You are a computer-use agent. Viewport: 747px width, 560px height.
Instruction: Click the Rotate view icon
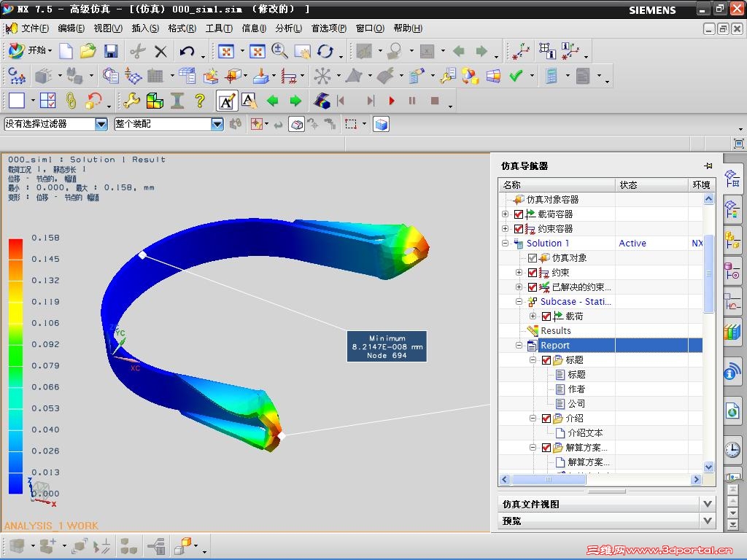325,51
